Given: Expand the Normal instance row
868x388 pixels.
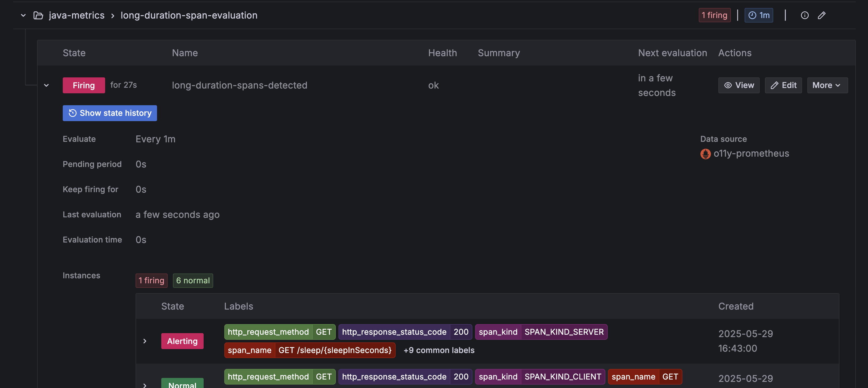Looking at the screenshot, I should [145, 385].
